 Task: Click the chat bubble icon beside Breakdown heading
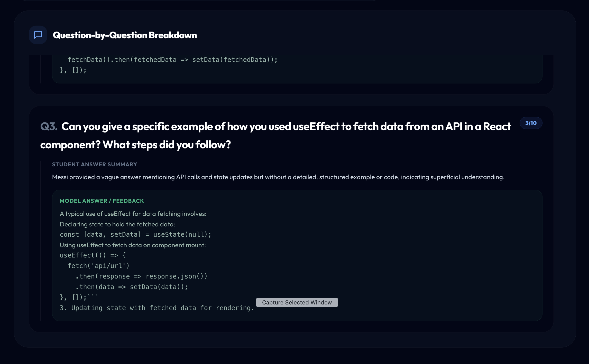click(38, 35)
